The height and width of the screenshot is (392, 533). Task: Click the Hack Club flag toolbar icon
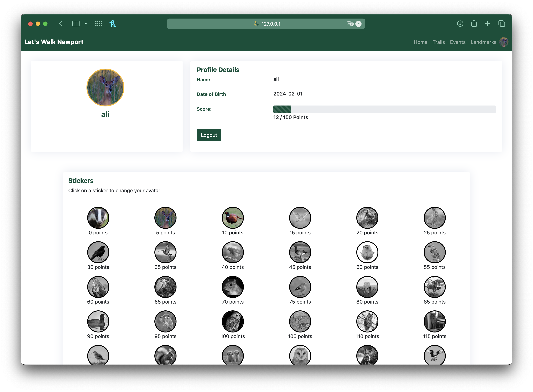pos(113,24)
